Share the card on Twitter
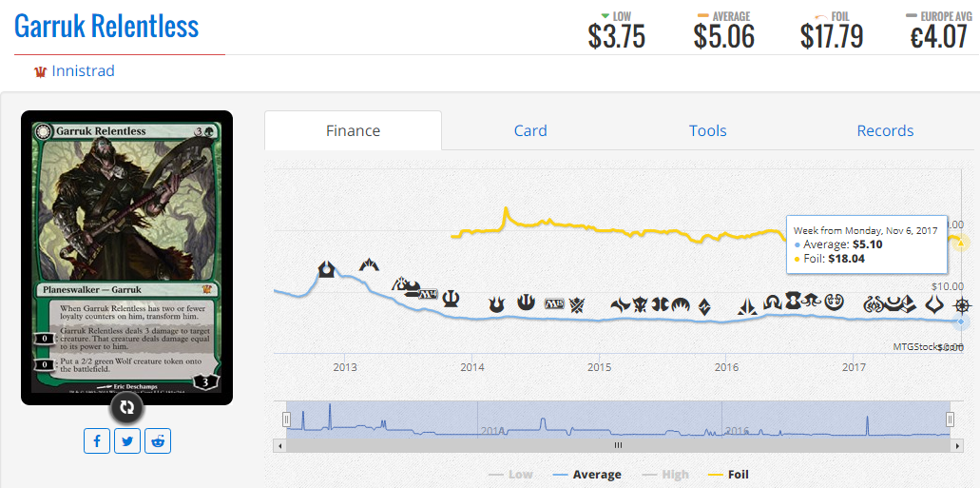The height and width of the screenshot is (488, 980). (127, 440)
